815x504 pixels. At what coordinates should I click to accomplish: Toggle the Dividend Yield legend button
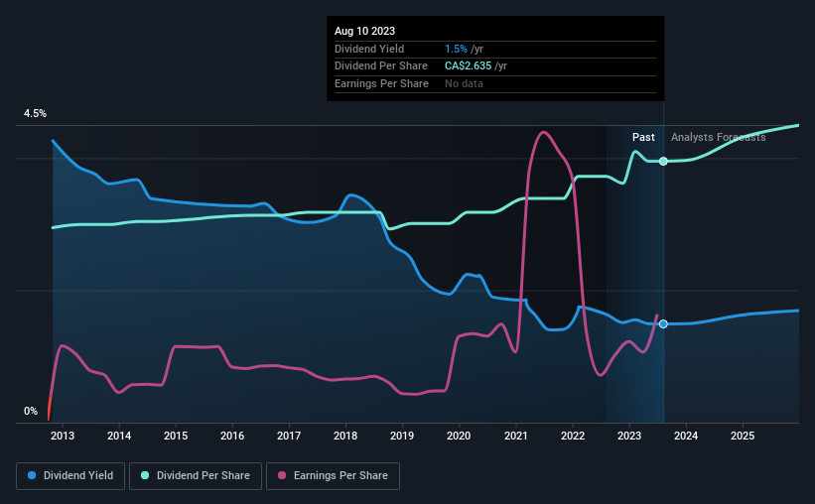(x=70, y=475)
